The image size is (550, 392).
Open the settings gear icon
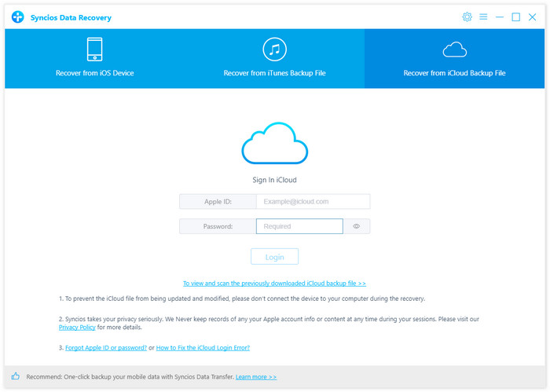467,17
